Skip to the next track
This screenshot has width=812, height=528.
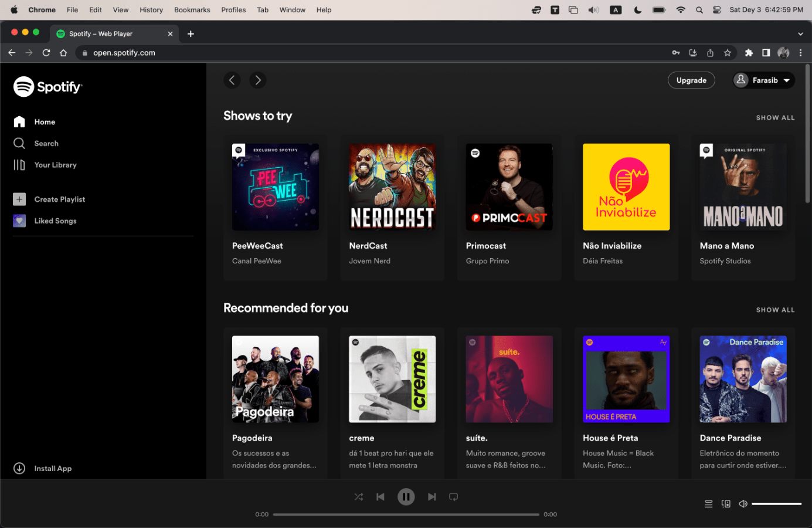point(432,497)
